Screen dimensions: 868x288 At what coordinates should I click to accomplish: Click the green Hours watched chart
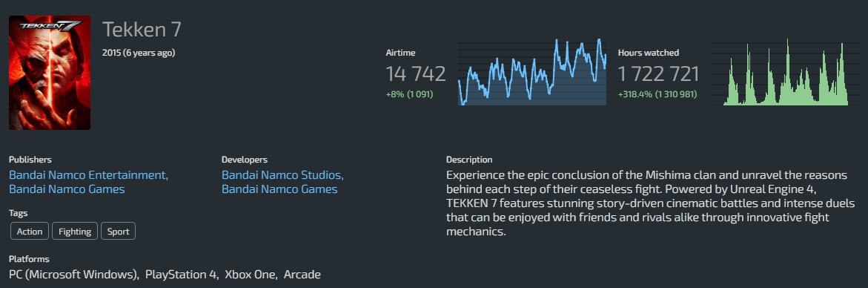tap(786, 71)
